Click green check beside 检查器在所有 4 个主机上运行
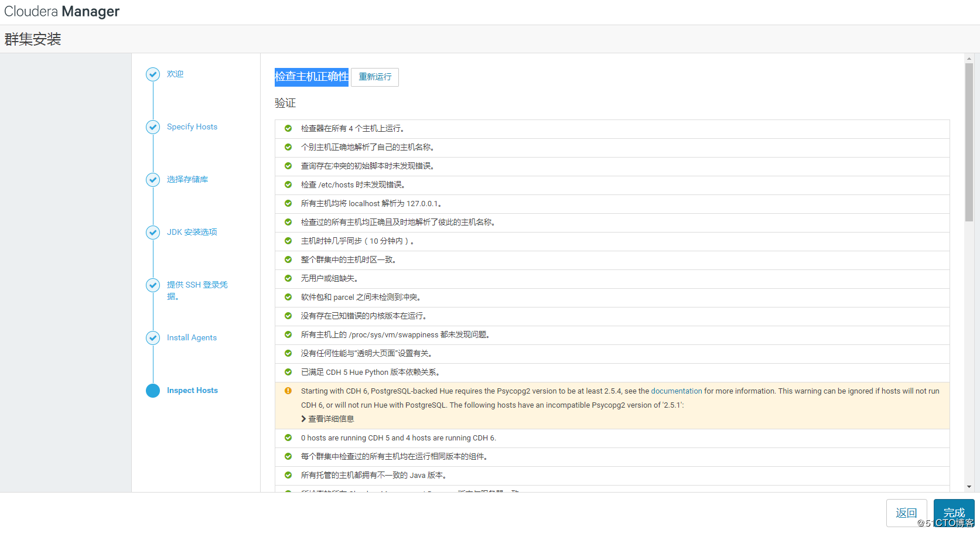980x533 pixels. (x=288, y=128)
